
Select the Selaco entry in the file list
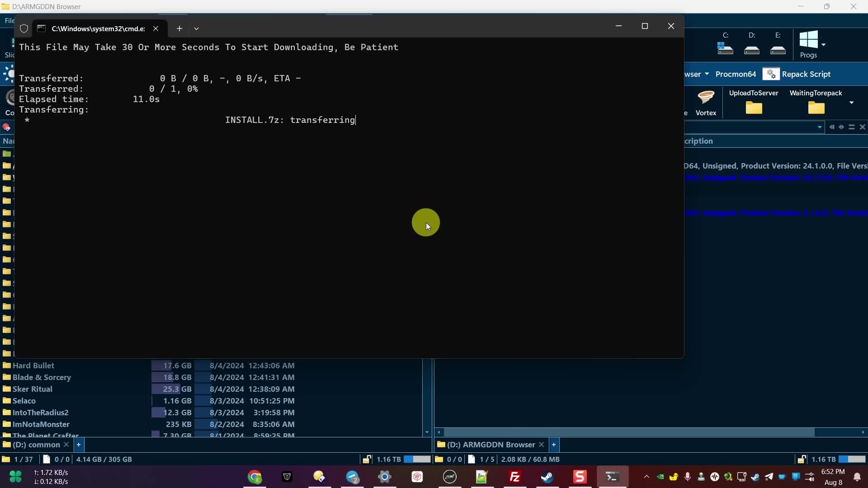tap(25, 400)
